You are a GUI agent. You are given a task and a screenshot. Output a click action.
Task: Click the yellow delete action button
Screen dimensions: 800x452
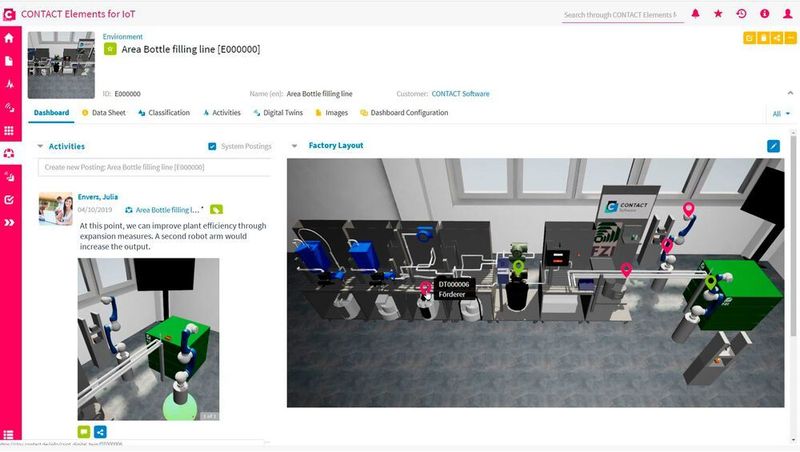pyautogui.click(x=763, y=38)
